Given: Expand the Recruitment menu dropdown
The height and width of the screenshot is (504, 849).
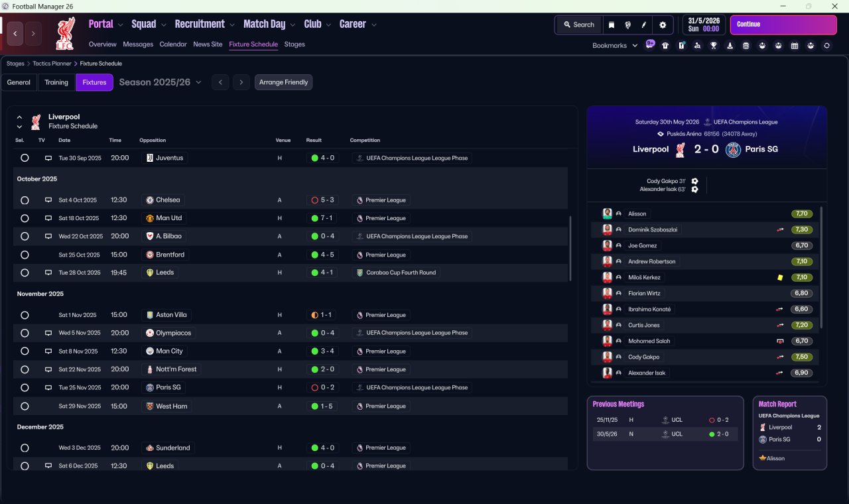Looking at the screenshot, I should coord(232,25).
